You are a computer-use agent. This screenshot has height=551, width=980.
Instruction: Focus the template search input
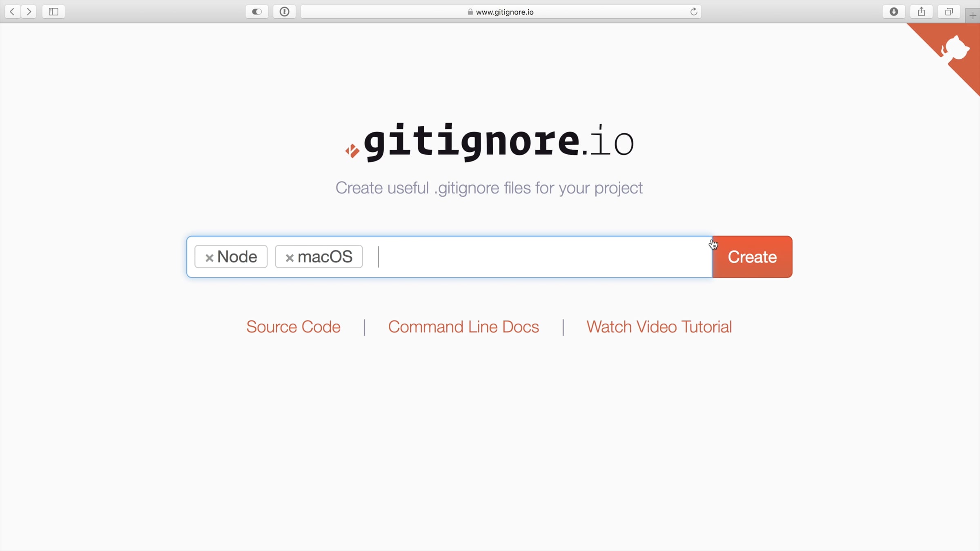click(x=531, y=257)
